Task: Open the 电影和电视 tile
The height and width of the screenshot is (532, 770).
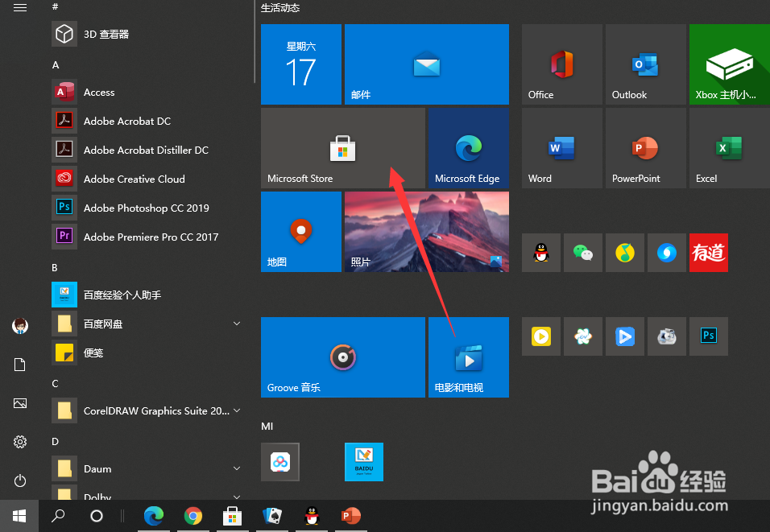Action: point(469,357)
